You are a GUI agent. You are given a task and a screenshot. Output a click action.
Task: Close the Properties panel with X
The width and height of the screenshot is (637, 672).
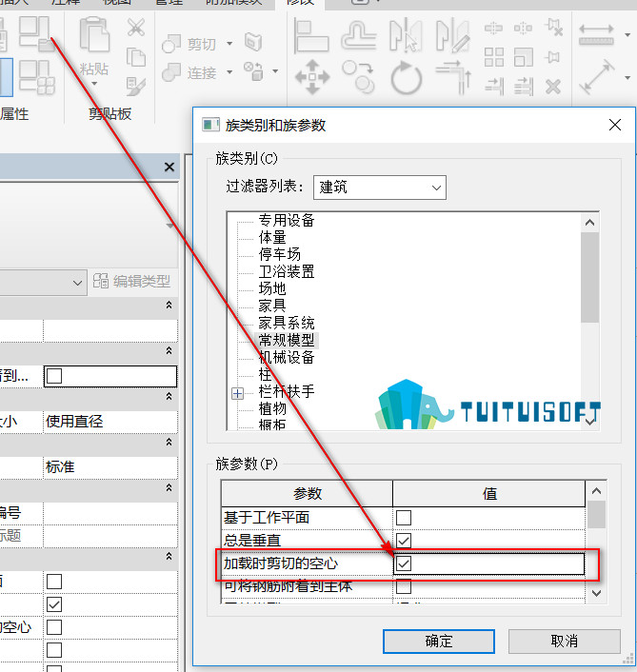[169, 168]
